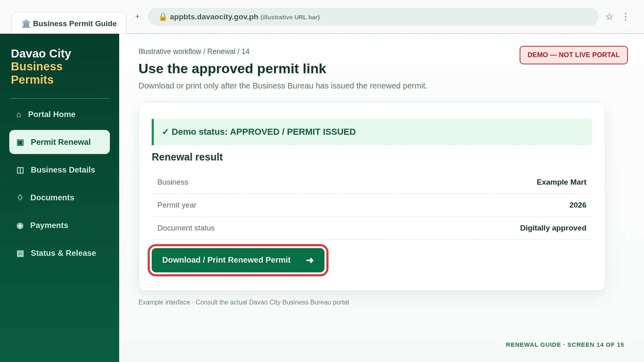644x362 pixels.
Task: Select Permit Renewal in the sidebar
Action: [x=59, y=142]
